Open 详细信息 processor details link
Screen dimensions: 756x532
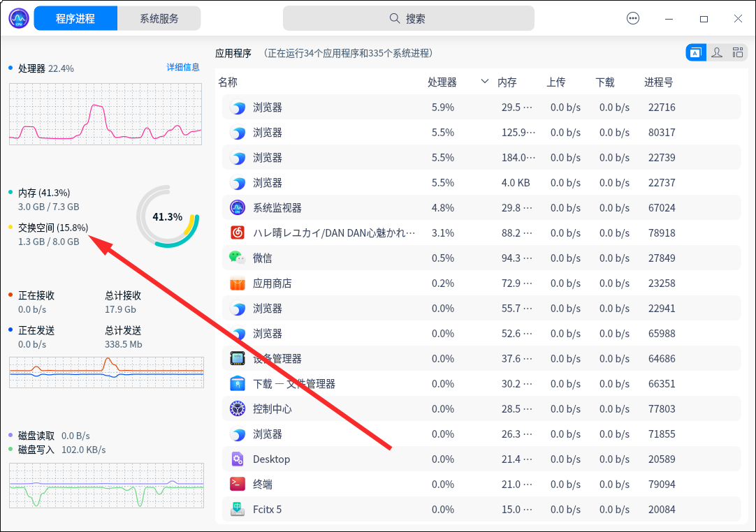pyautogui.click(x=183, y=67)
